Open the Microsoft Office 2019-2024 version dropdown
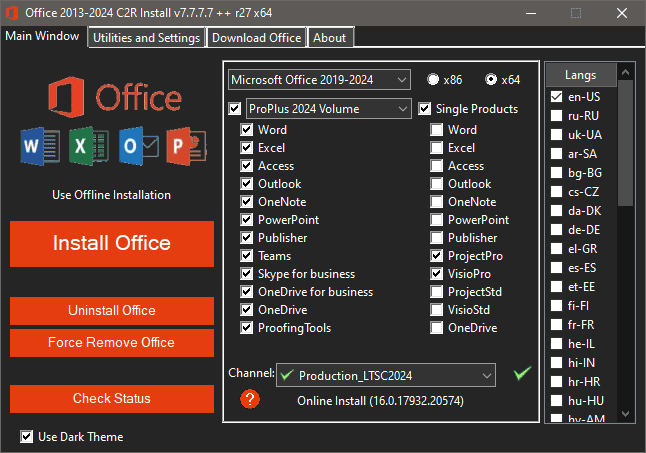 tap(319, 79)
